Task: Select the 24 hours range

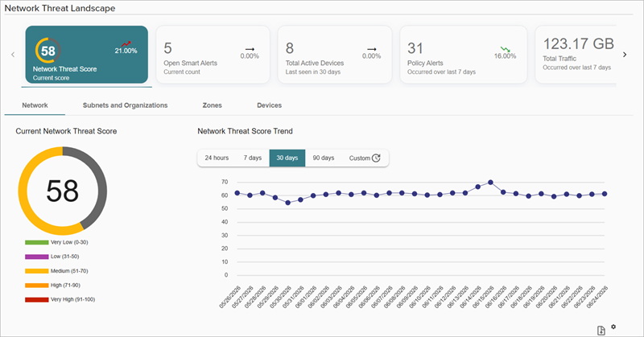Action: [x=217, y=158]
